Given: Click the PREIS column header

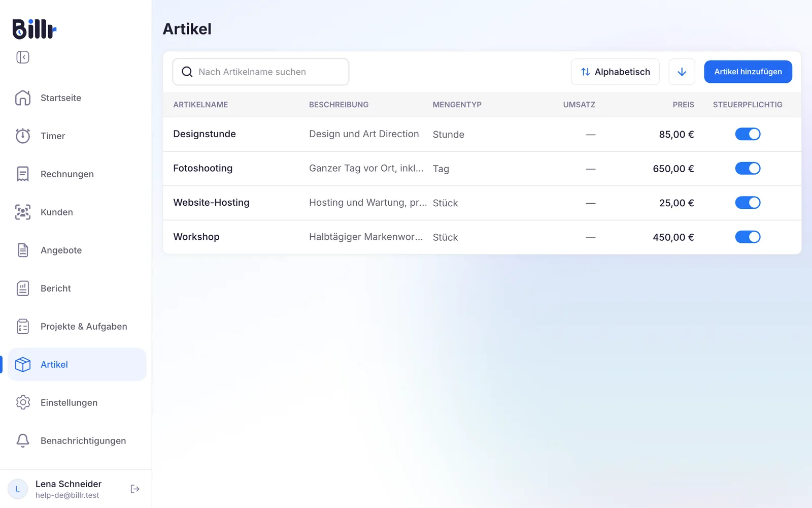Looking at the screenshot, I should (x=683, y=105).
